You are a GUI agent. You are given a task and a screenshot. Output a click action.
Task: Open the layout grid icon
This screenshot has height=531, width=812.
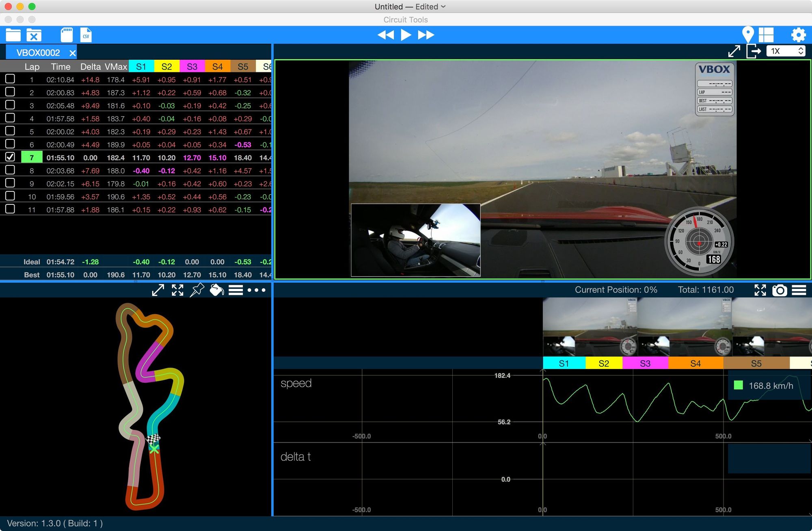(x=766, y=35)
